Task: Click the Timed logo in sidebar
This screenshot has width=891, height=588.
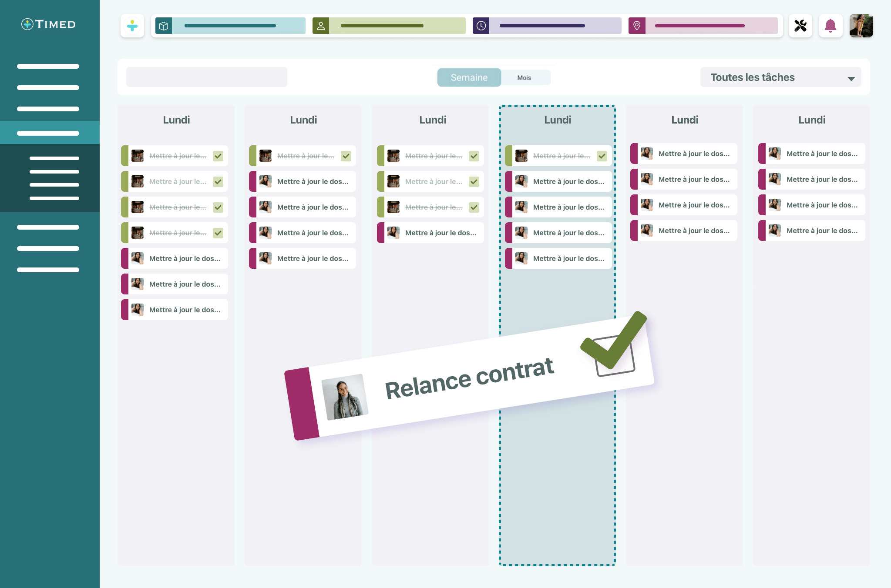Action: pyautogui.click(x=48, y=24)
